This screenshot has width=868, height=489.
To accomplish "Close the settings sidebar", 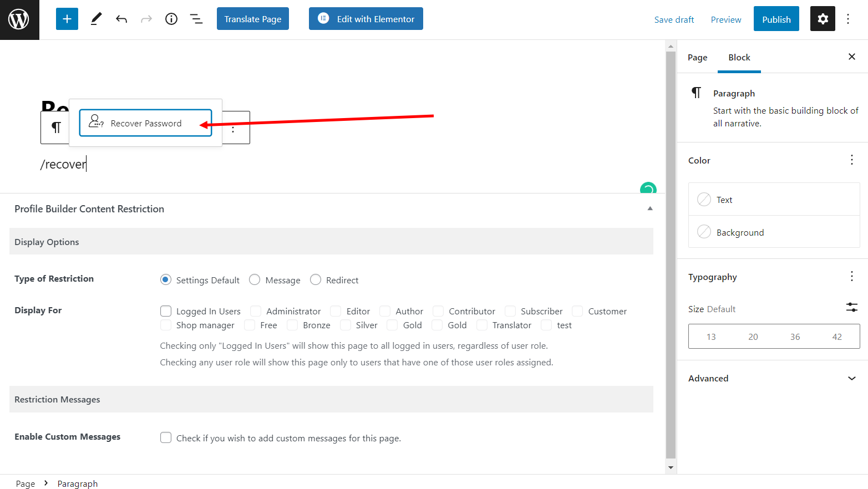I will click(852, 57).
